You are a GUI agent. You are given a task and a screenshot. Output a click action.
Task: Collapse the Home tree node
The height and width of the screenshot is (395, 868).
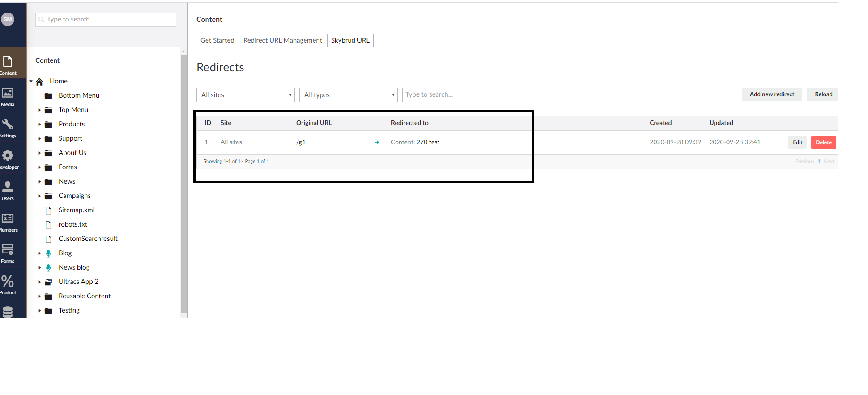(x=31, y=82)
